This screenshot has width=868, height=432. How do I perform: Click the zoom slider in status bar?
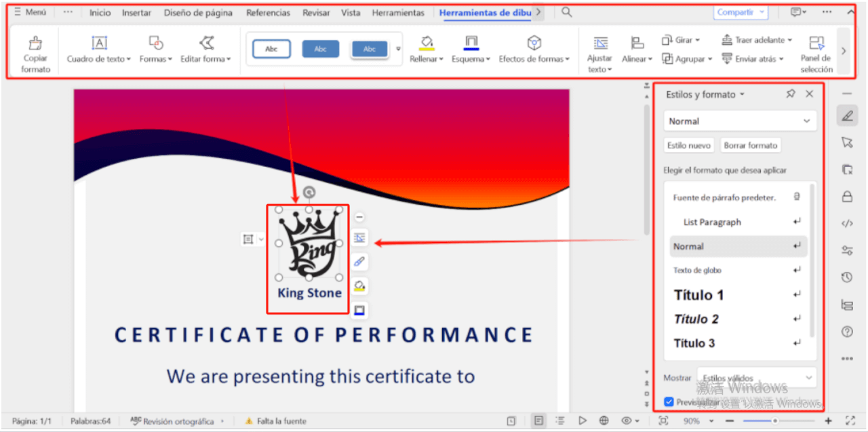(775, 421)
